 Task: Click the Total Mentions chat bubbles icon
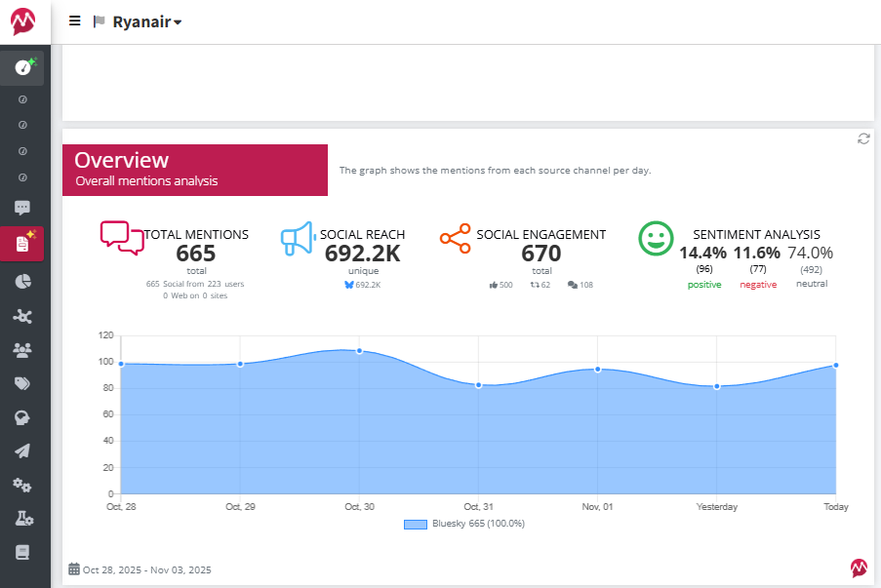(122, 238)
